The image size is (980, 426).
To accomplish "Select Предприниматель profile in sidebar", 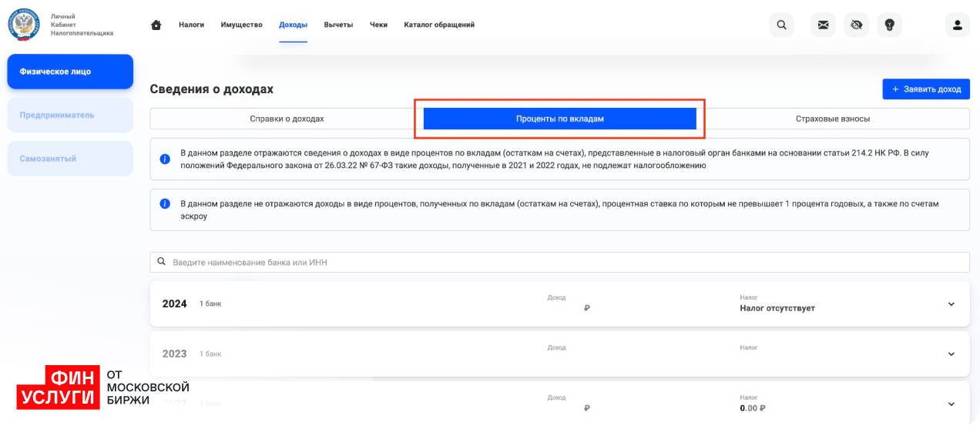I will tap(70, 116).
